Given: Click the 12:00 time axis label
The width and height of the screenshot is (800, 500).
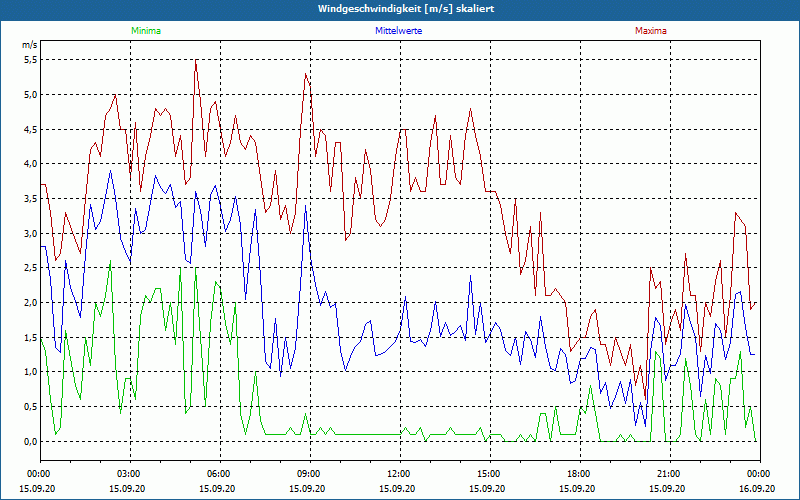Looking at the screenshot, I should (400, 474).
